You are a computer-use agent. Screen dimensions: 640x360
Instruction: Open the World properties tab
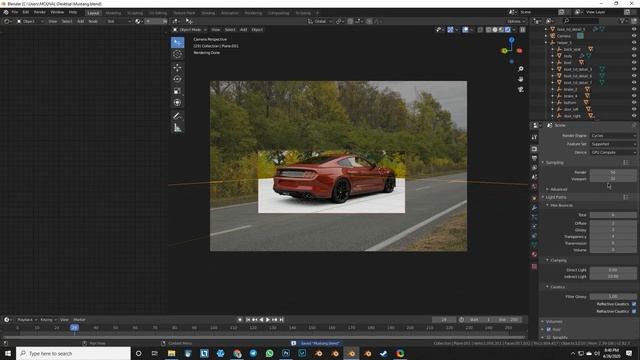(x=534, y=187)
